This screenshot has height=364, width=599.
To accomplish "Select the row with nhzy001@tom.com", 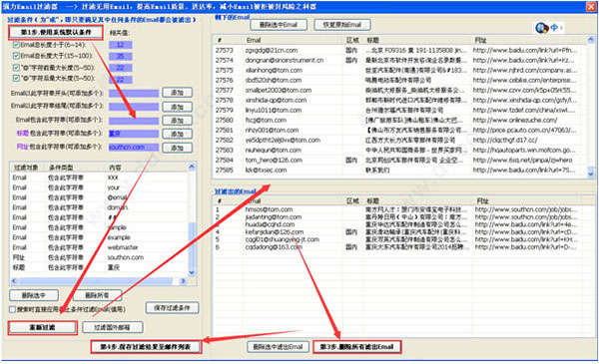I will click(x=399, y=130).
